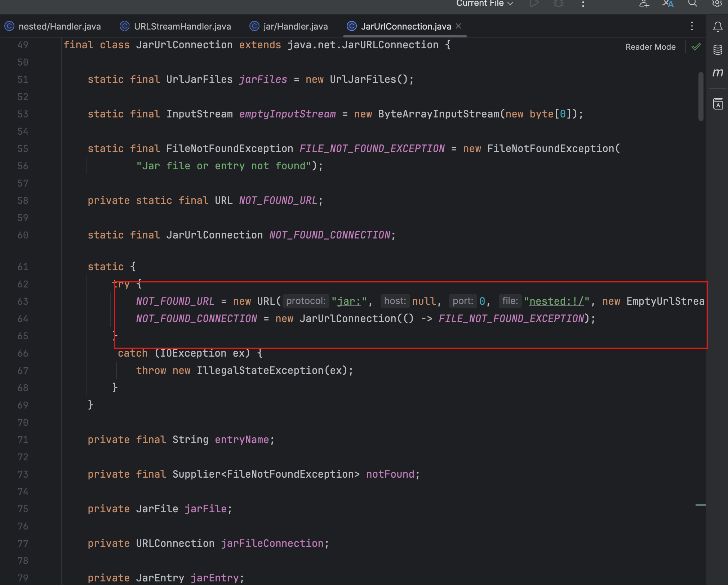Open the Maven tool window
The width and height of the screenshot is (728, 585).
point(718,72)
